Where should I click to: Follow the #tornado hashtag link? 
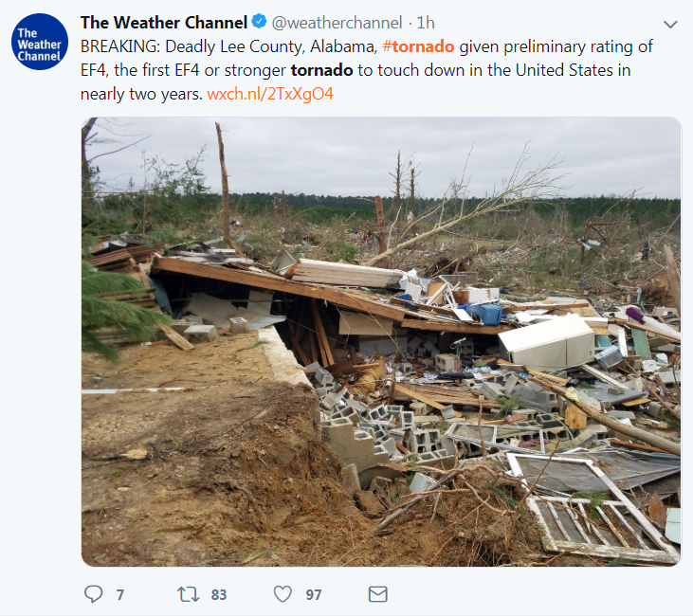[x=418, y=46]
